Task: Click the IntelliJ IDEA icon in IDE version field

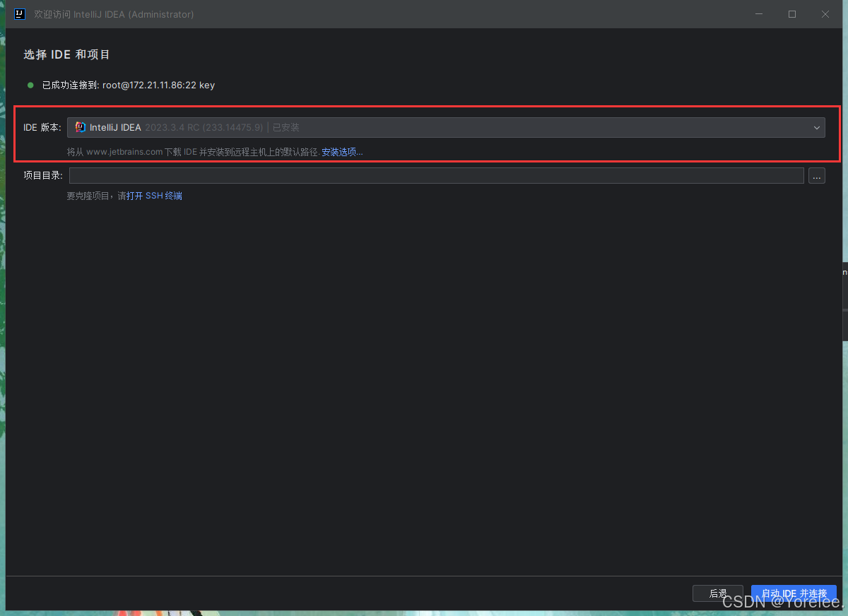Action: coord(79,127)
